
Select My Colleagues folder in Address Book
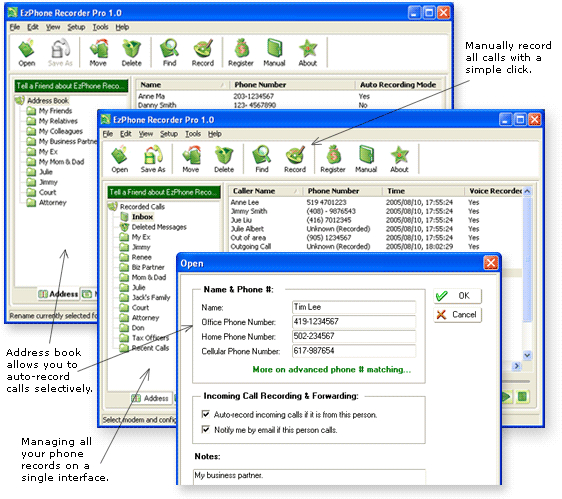click(61, 131)
